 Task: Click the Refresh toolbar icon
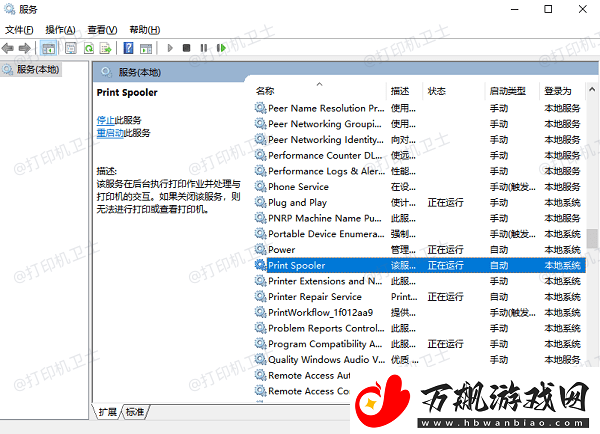[89, 48]
